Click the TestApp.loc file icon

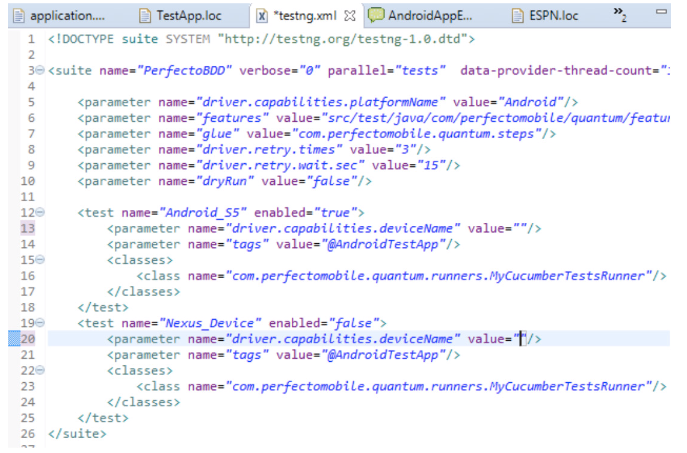[145, 16]
